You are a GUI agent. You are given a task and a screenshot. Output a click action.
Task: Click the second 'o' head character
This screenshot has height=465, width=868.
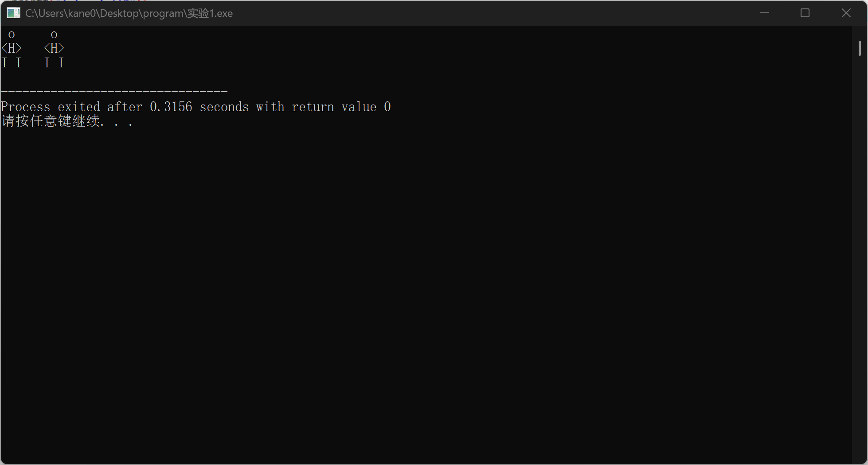pyautogui.click(x=54, y=35)
